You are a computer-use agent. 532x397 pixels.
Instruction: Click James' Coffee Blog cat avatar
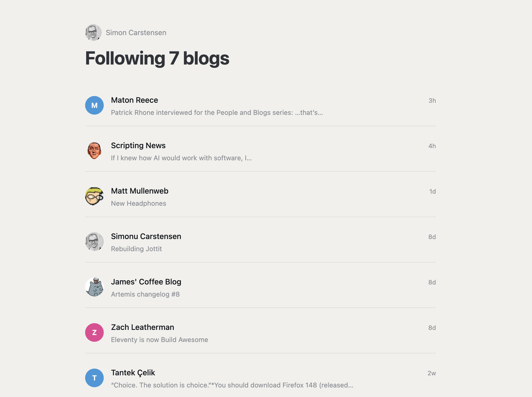(94, 287)
